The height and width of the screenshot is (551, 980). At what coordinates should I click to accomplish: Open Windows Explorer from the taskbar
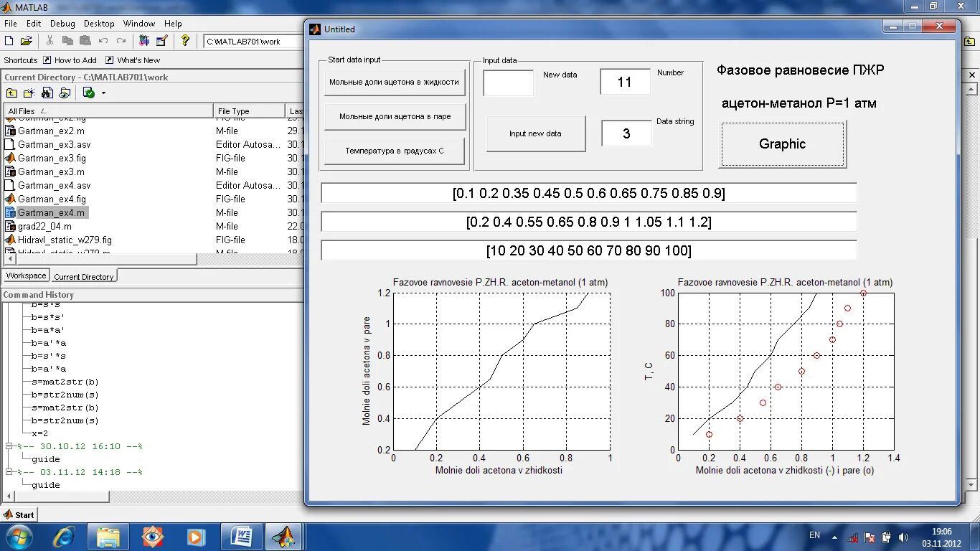click(x=108, y=536)
